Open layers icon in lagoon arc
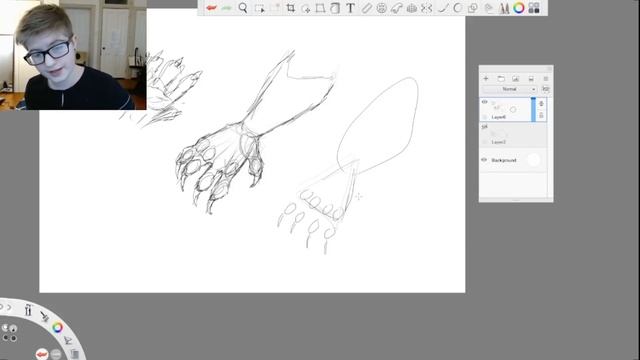 coord(74,354)
